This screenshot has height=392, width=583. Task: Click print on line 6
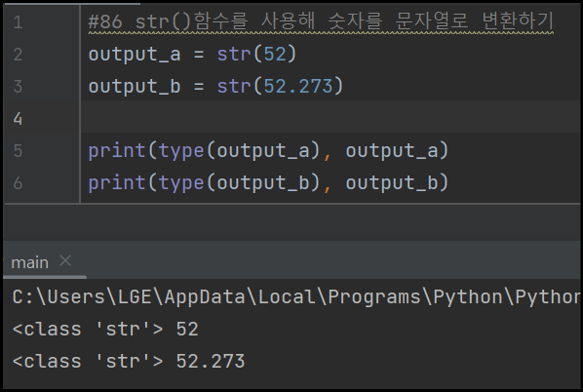click(116, 183)
